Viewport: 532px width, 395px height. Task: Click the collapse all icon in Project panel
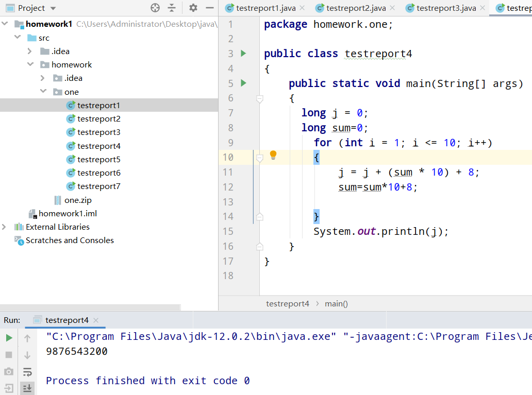tap(172, 8)
